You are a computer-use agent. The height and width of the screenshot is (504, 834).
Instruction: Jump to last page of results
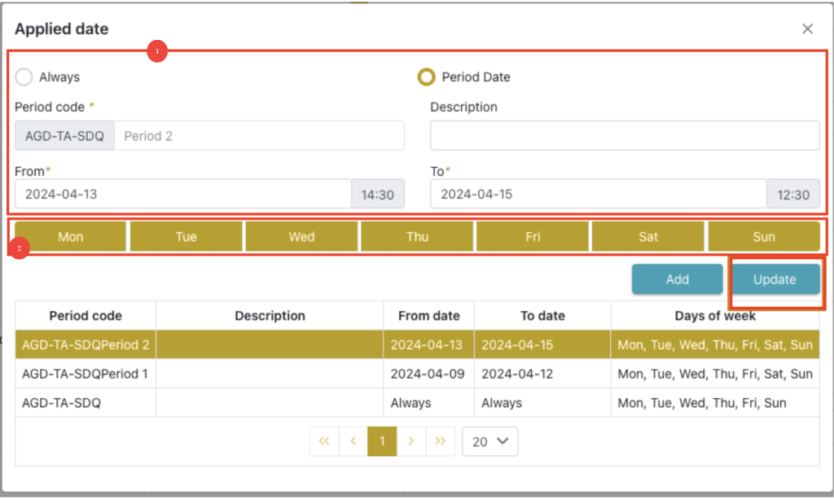click(440, 440)
